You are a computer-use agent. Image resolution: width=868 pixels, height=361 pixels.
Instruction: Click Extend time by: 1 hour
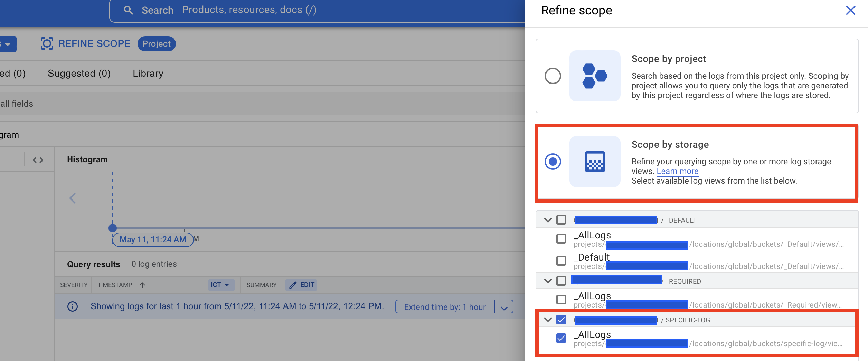click(445, 307)
